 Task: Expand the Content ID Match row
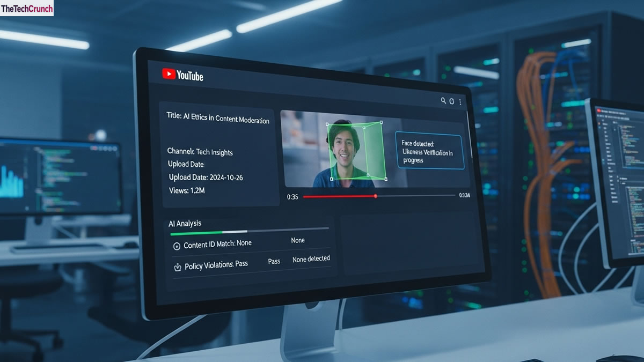(x=217, y=242)
